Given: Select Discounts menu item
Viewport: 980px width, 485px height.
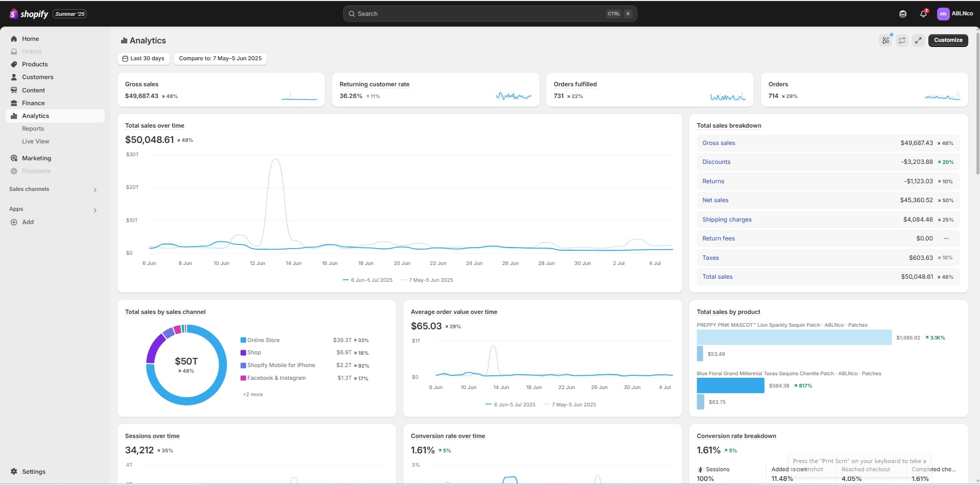Looking at the screenshot, I should (36, 171).
